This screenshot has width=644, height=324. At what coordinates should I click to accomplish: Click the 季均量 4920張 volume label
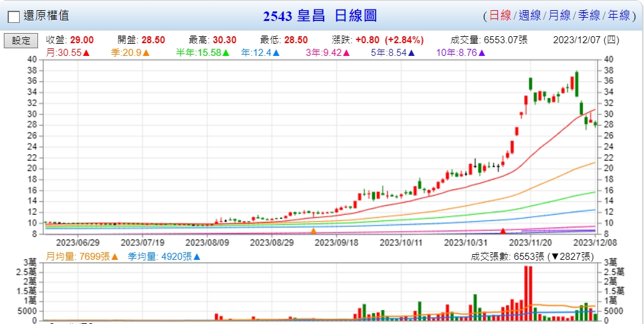click(164, 257)
